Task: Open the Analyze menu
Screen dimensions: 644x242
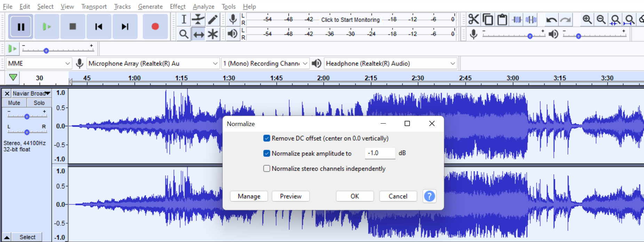Action: click(x=204, y=6)
